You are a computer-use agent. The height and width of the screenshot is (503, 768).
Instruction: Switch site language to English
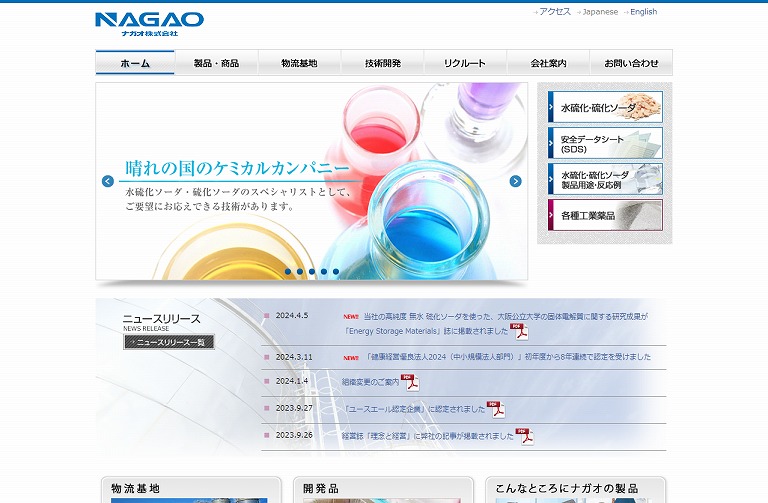pos(643,12)
